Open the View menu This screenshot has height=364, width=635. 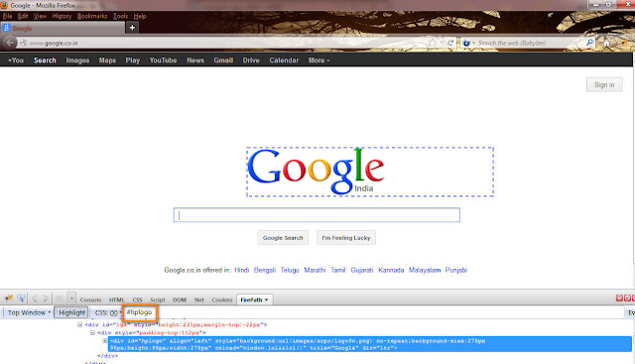40,16
